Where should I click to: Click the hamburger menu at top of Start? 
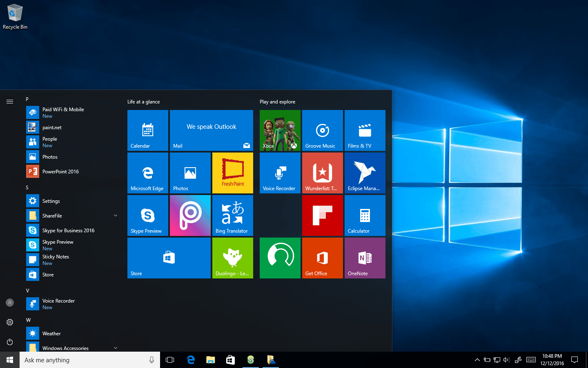click(10, 101)
